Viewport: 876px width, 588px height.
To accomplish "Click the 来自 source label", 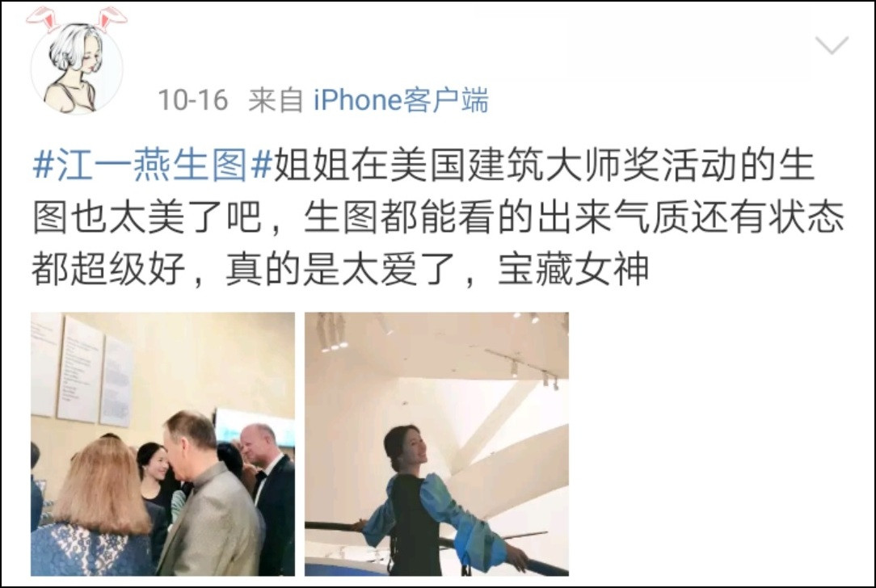I will click(276, 100).
